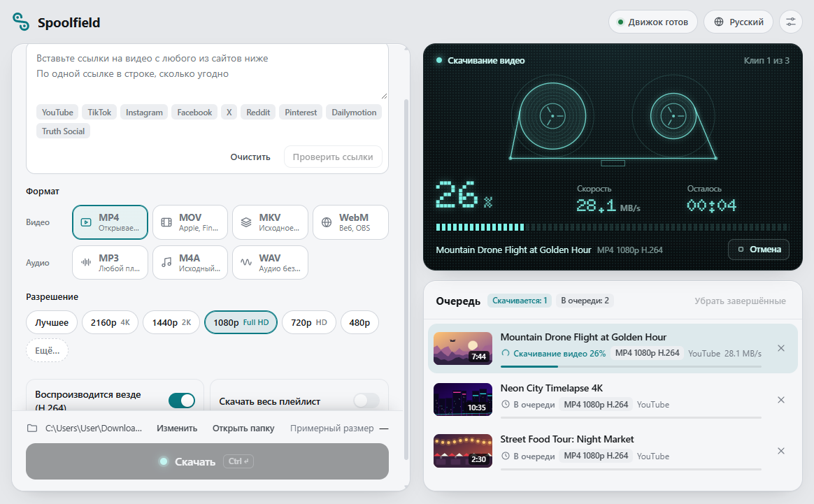Click the Проверить ссылки button
The width and height of the screenshot is (814, 504).
333,157
